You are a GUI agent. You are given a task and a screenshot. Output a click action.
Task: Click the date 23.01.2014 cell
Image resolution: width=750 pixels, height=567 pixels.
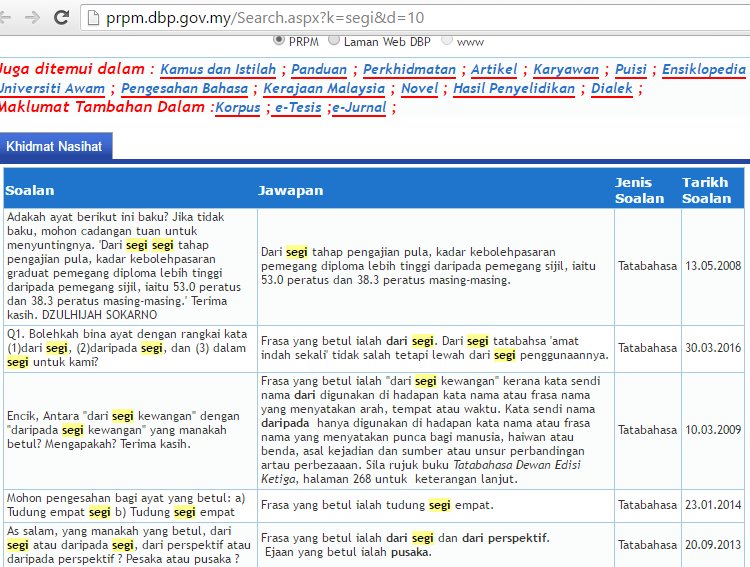point(713,505)
